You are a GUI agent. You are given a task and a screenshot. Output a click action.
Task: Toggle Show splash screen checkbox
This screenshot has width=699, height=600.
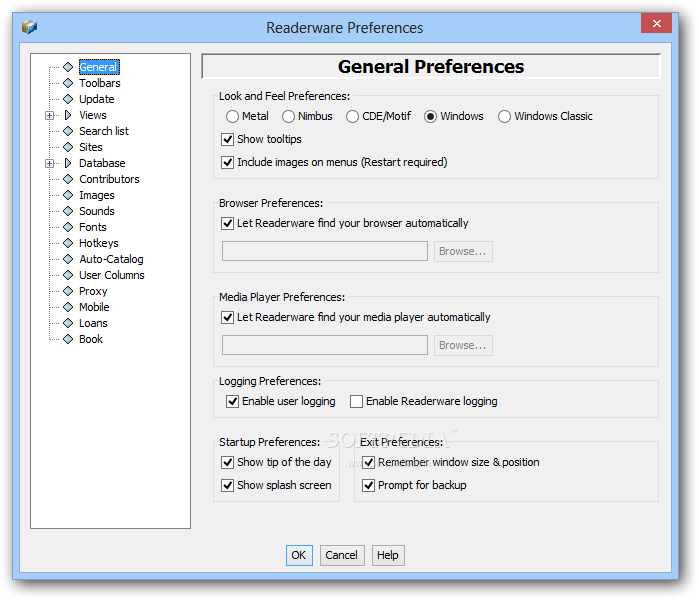227,485
